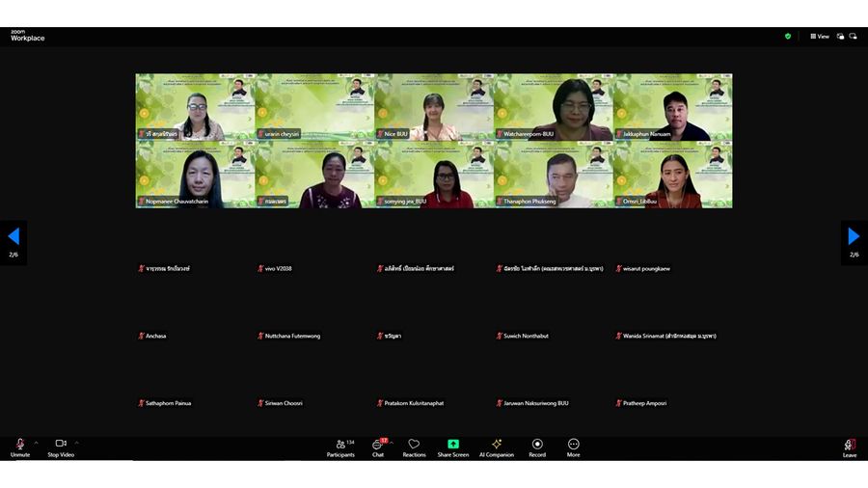
Task: Click the Zoom Workplace logo
Action: tap(27, 36)
